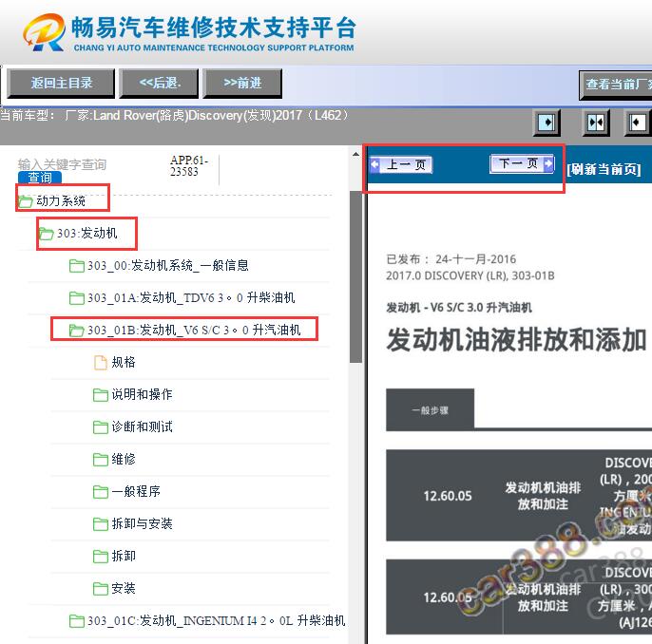The height and width of the screenshot is (644, 652).
Task: Click the 拆卸与安装 folder icon
Action: tap(100, 524)
